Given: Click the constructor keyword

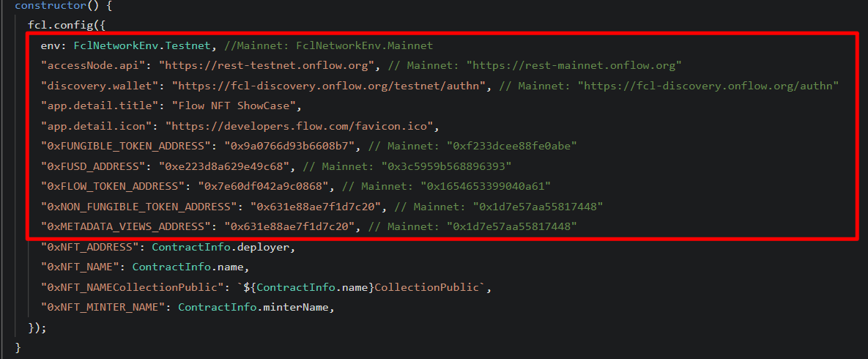Looking at the screenshot, I should click(48, 5).
